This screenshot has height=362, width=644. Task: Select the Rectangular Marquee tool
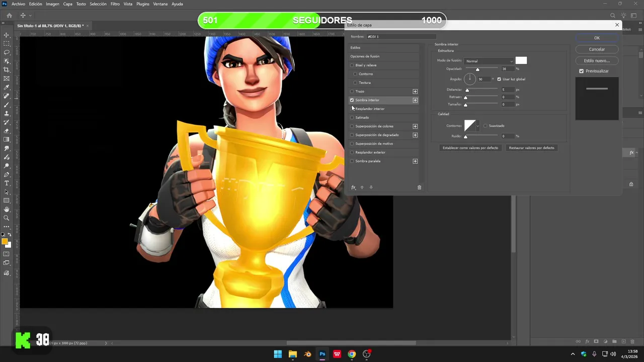coord(7,44)
